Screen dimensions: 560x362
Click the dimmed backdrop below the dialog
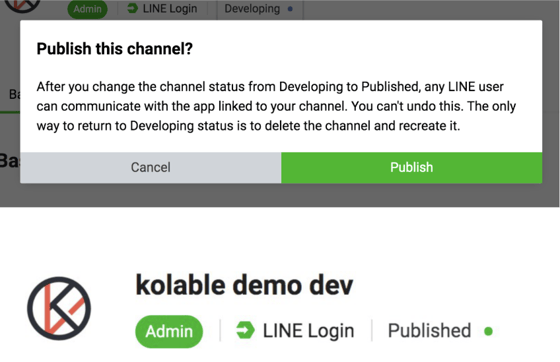click(x=280, y=195)
